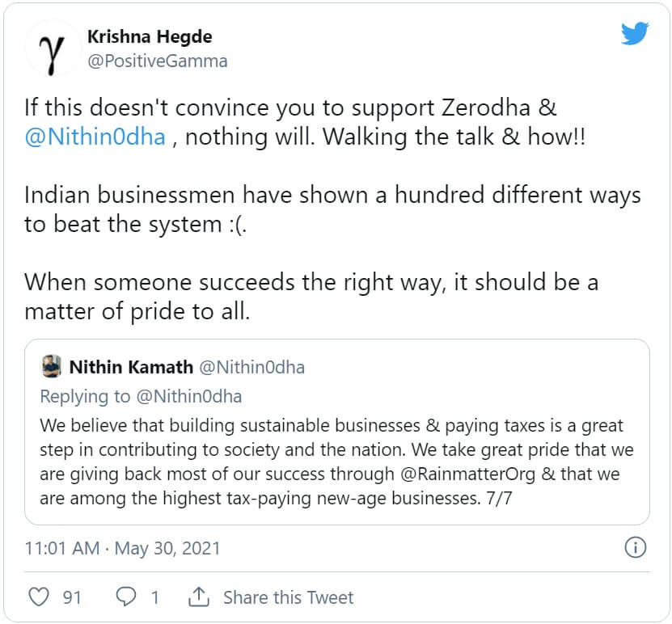Open the circled info icon

[x=636, y=548]
